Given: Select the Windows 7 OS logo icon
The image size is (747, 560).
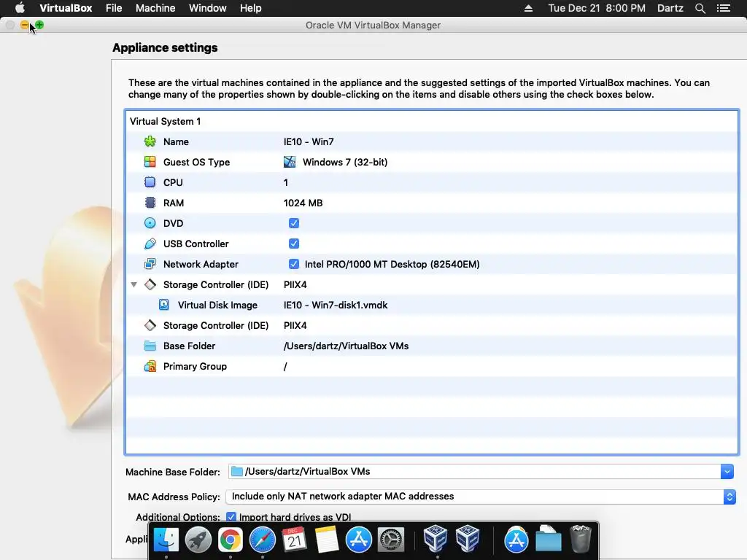Looking at the screenshot, I should [x=290, y=162].
